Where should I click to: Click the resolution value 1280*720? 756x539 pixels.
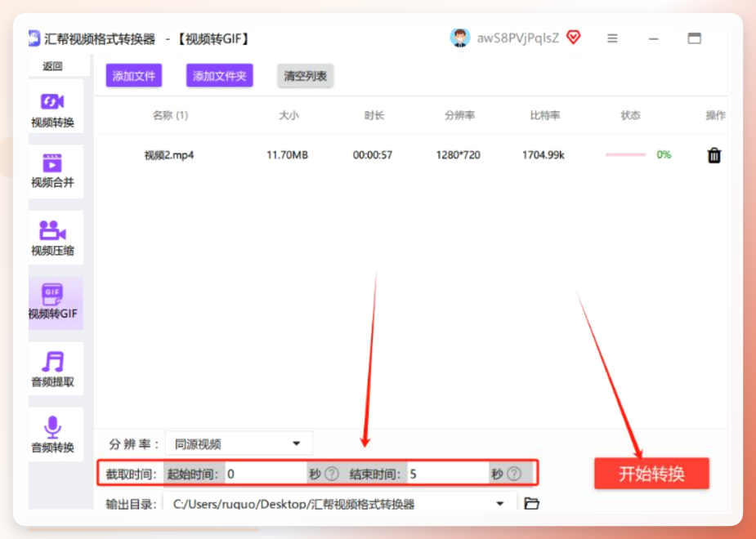(x=458, y=155)
